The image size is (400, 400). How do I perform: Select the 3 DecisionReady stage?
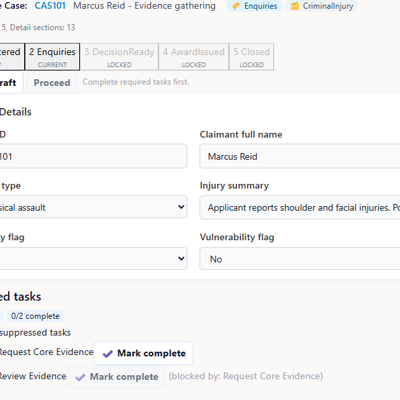119,57
